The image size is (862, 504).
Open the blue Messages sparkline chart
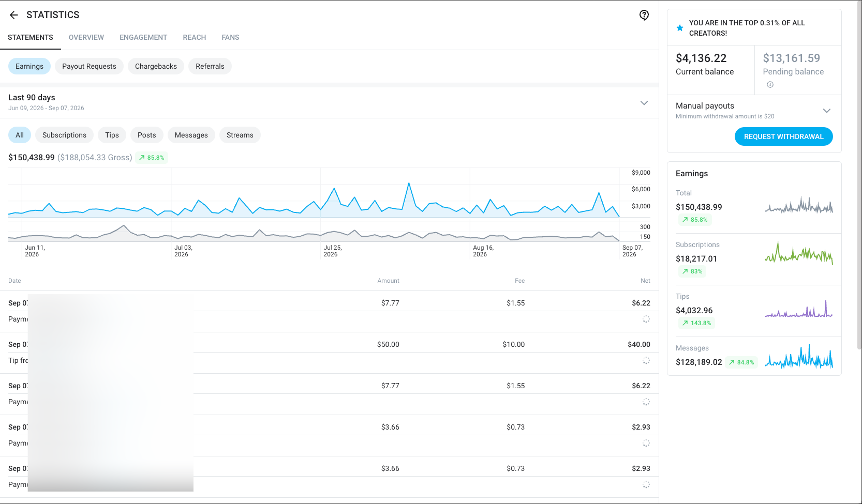click(x=799, y=357)
